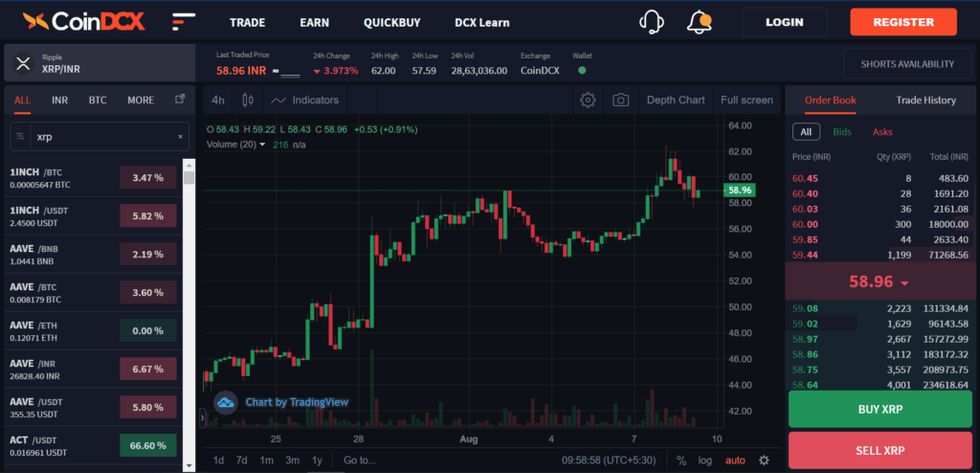
Task: Click the markets list scrollbar thumb
Action: coord(189,176)
